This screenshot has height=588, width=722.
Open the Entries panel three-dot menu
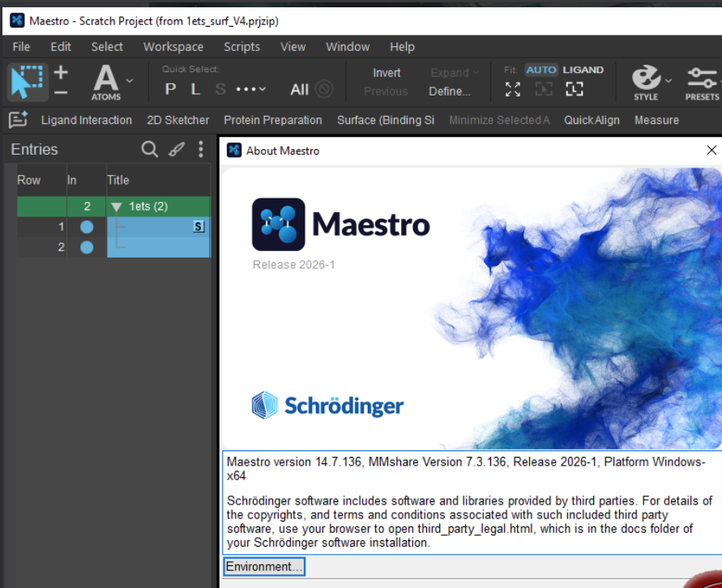(x=201, y=149)
